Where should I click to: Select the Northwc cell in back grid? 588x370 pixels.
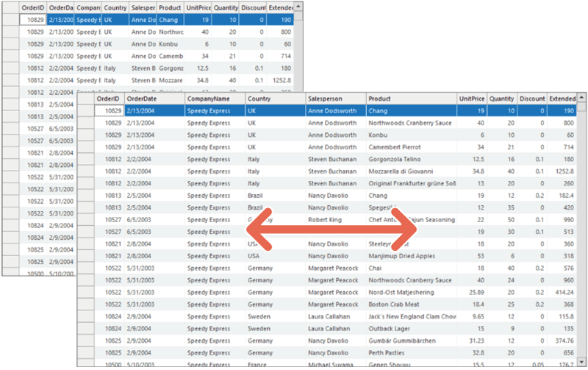(171, 32)
